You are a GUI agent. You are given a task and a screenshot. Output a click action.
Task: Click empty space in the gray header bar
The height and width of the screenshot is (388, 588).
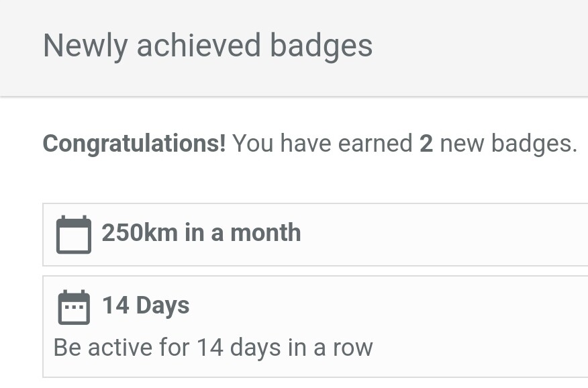pos(483,47)
